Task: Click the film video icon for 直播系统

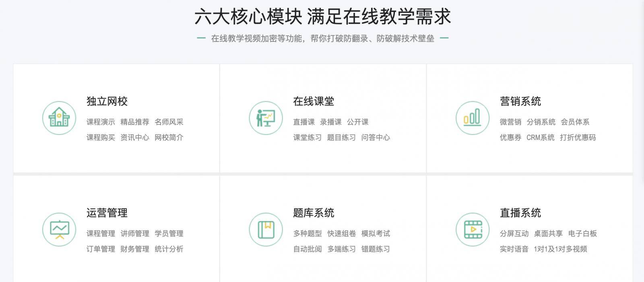Action: tap(473, 229)
